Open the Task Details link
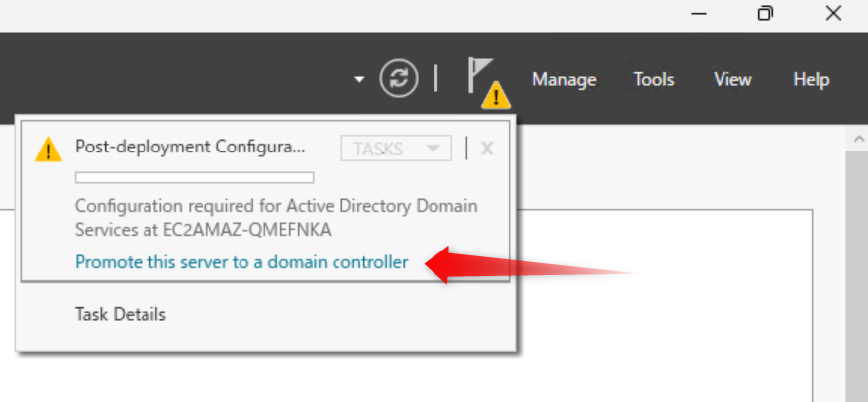This screenshot has height=402, width=868. 121,315
